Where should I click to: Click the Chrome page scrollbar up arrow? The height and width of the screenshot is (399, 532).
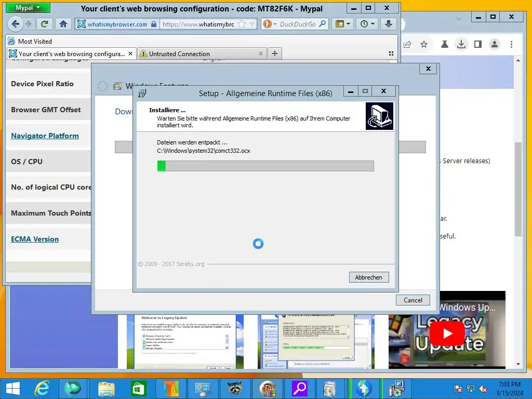pyautogui.click(x=518, y=60)
